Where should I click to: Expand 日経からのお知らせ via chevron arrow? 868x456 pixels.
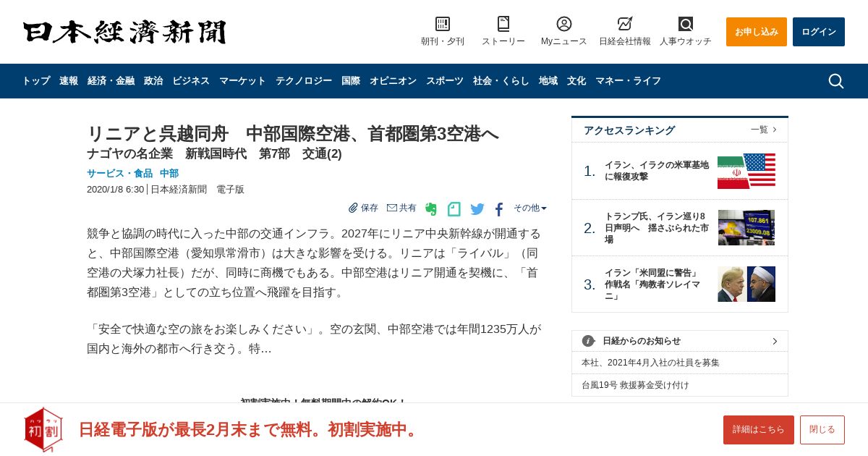pyautogui.click(x=775, y=341)
